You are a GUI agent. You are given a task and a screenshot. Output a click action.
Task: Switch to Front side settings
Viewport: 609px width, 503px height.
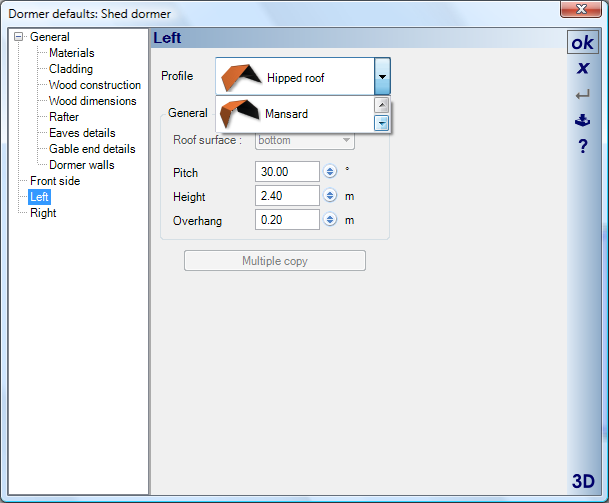point(55,181)
